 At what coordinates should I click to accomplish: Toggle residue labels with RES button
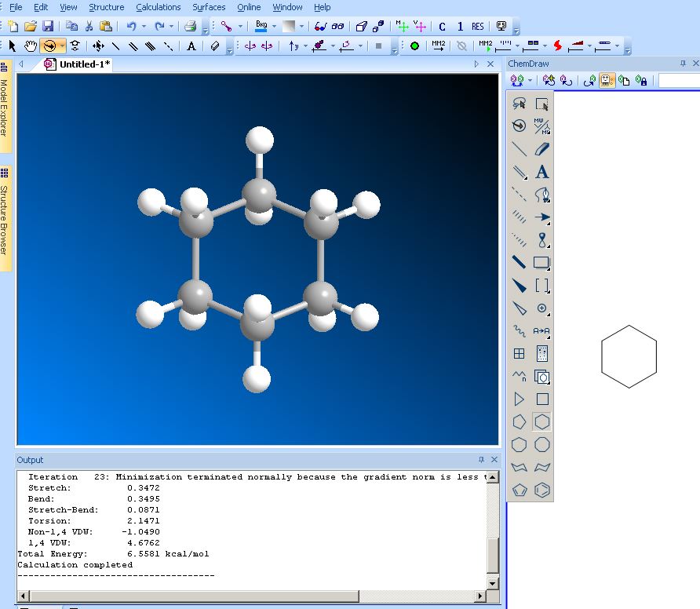click(477, 27)
